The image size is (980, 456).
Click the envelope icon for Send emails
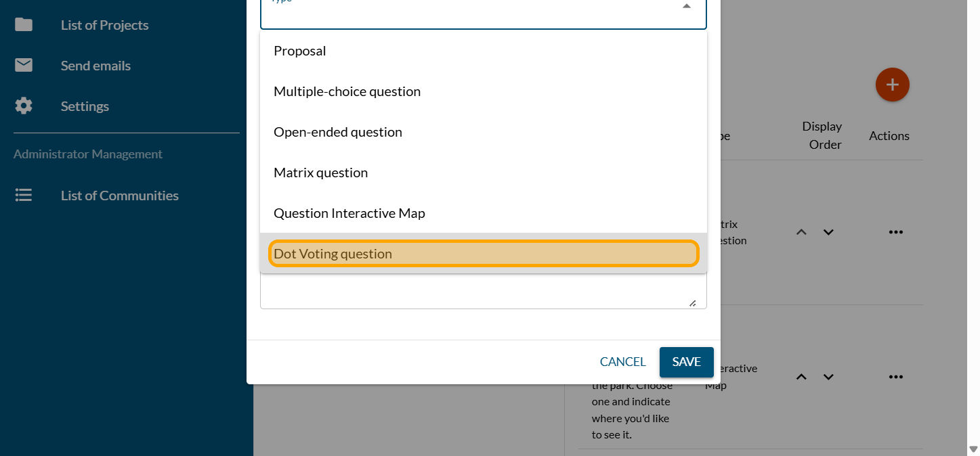click(24, 66)
